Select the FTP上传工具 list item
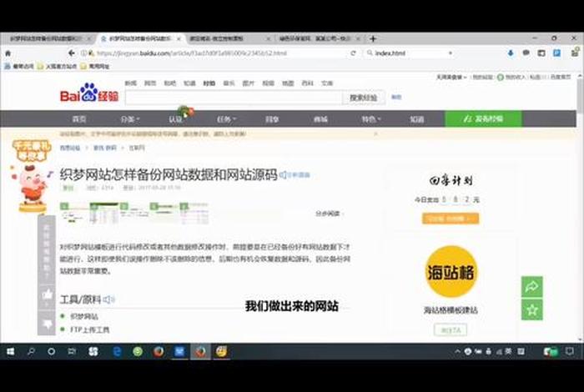Image resolution: width=584 pixels, height=392 pixels. pos(90,329)
